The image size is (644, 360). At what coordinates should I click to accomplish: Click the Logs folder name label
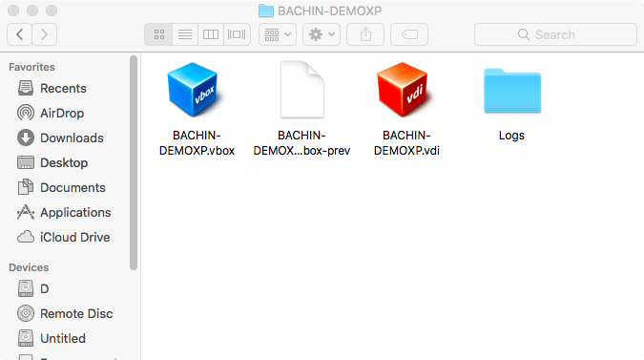511,136
